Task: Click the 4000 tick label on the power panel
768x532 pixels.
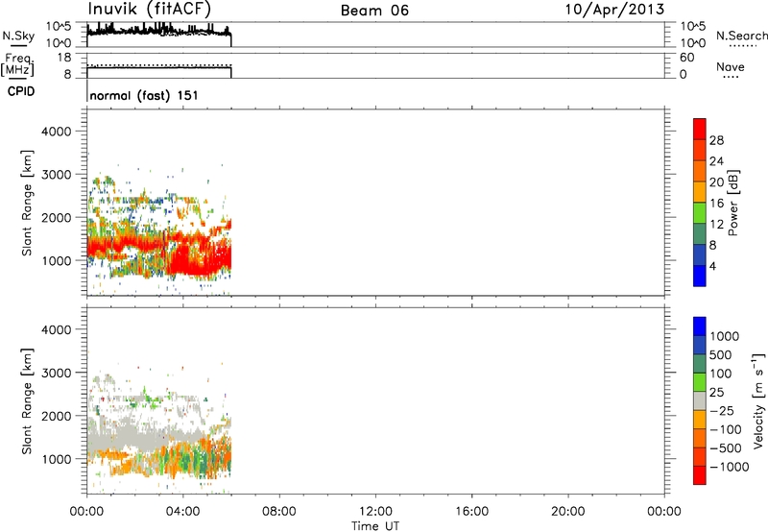Action: [57, 132]
